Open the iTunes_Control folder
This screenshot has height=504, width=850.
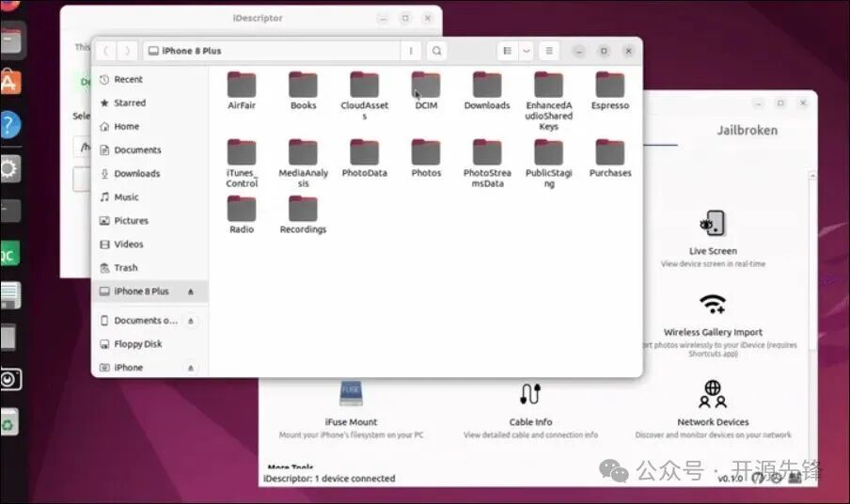click(x=242, y=164)
